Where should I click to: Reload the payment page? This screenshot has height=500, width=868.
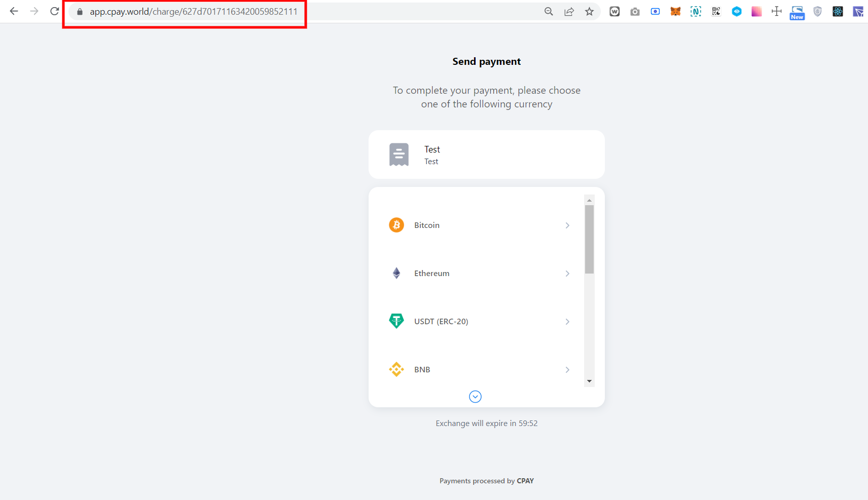(55, 11)
